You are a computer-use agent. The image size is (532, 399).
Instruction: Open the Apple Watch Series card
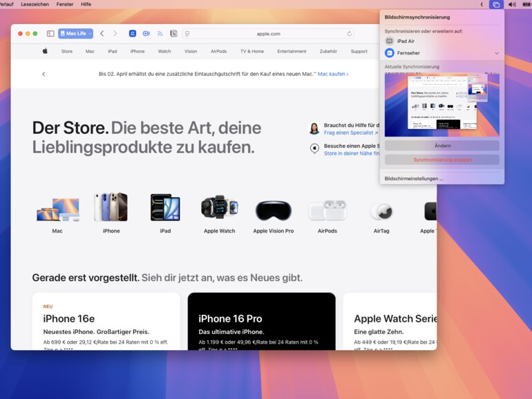click(x=390, y=322)
